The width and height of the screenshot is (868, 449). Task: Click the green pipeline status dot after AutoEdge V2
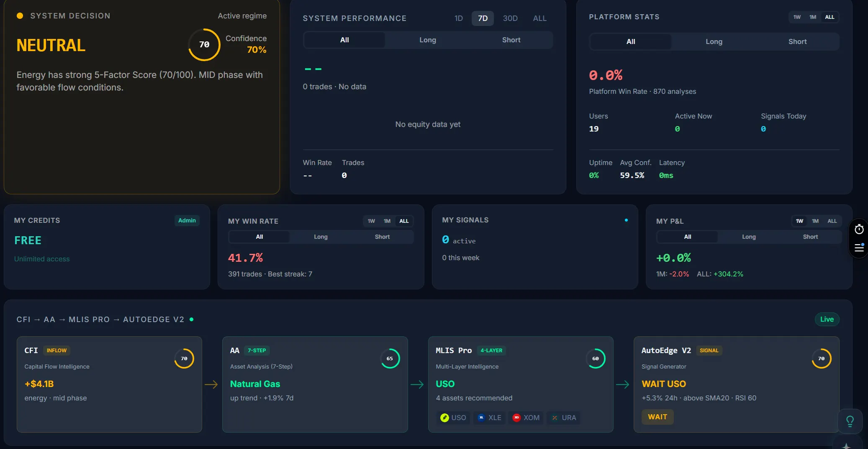point(191,319)
